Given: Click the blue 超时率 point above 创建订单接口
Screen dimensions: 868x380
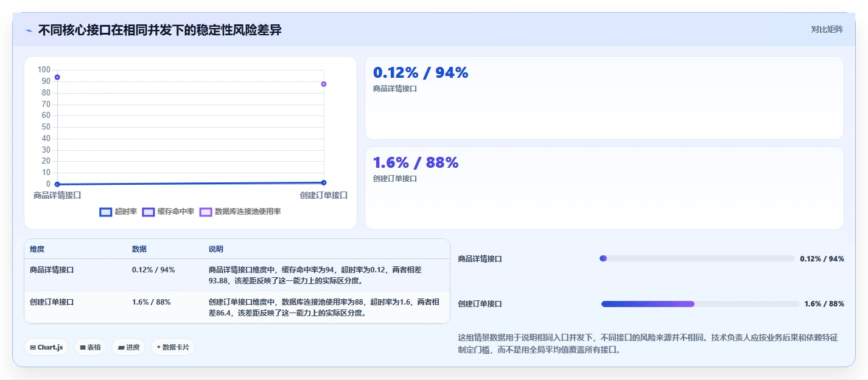Looking at the screenshot, I should pos(324,182).
